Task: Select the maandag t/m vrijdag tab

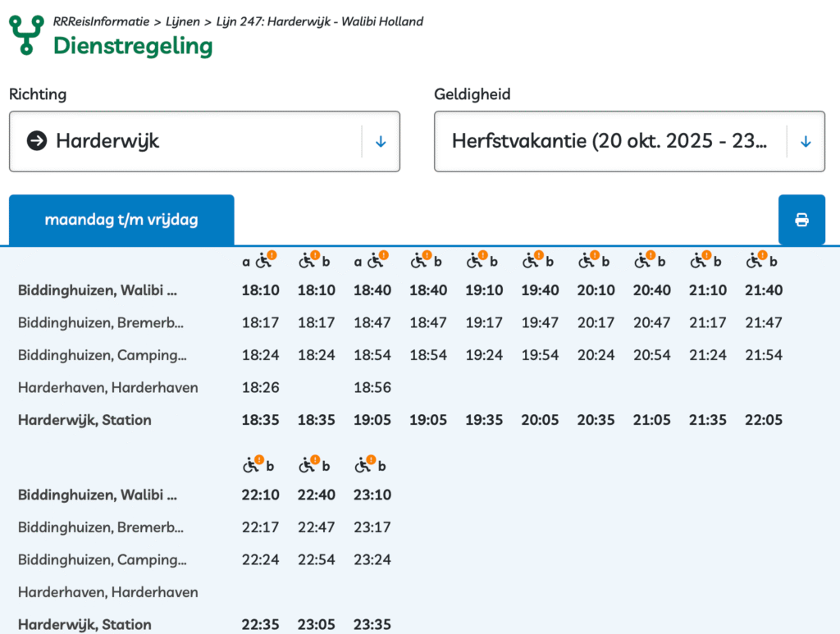Action: coord(121,220)
